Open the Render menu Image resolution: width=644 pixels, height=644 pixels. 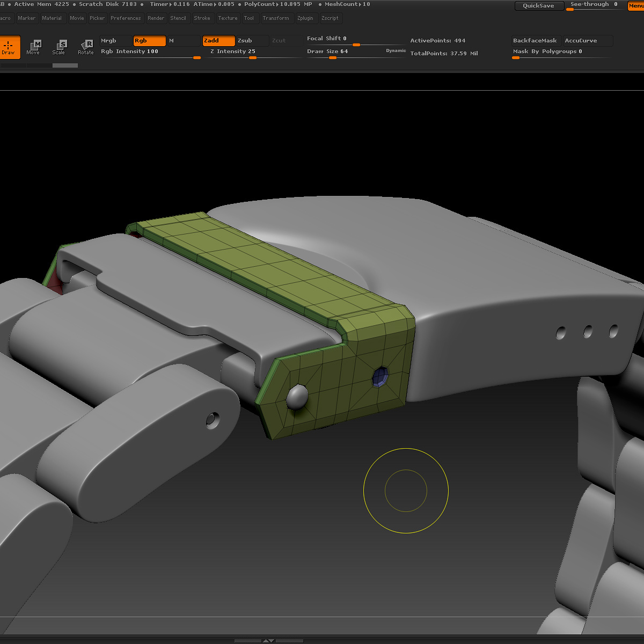pyautogui.click(x=156, y=18)
